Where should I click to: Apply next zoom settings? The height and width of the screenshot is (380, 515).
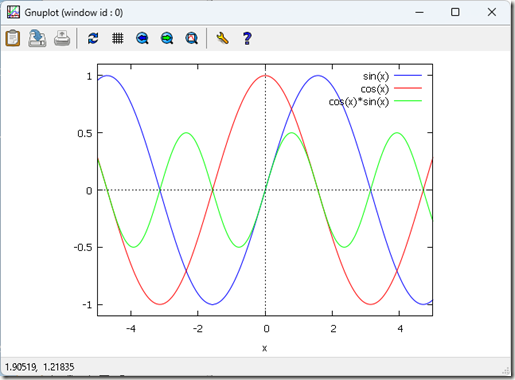(167, 38)
